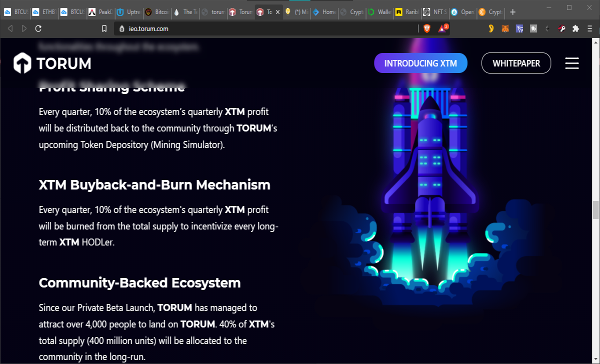The width and height of the screenshot is (600, 364).
Task: Click the 'Profit Sharing Scheme' heading
Action: click(112, 86)
